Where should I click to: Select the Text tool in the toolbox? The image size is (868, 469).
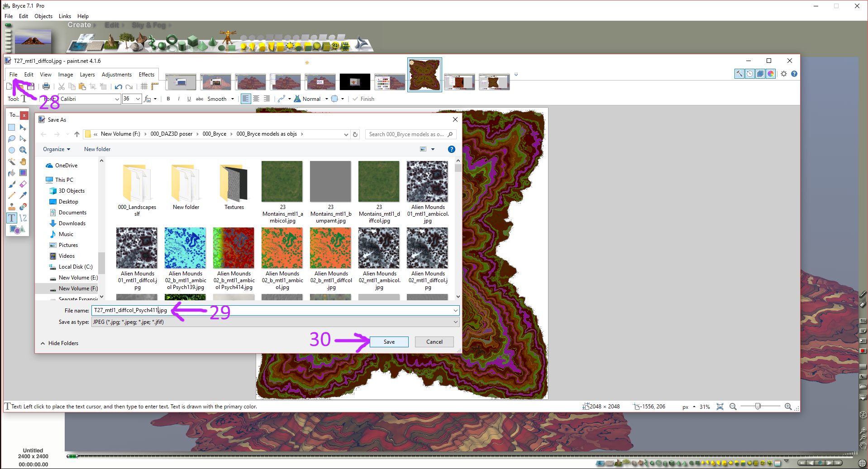point(12,218)
